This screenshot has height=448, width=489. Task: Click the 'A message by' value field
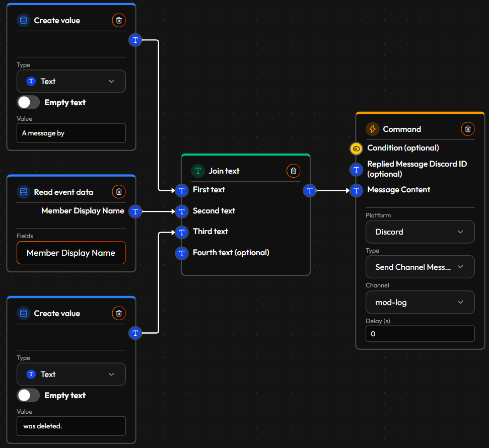[71, 133]
